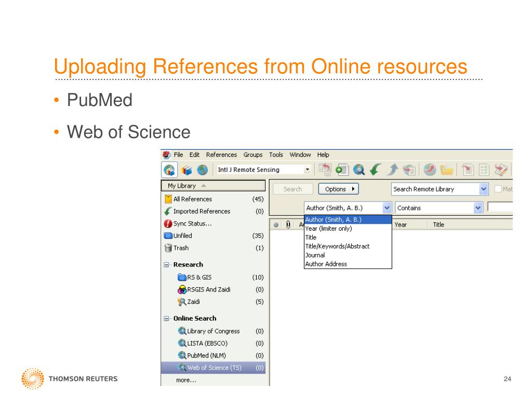Click the Insert Citation icon

tap(468, 169)
